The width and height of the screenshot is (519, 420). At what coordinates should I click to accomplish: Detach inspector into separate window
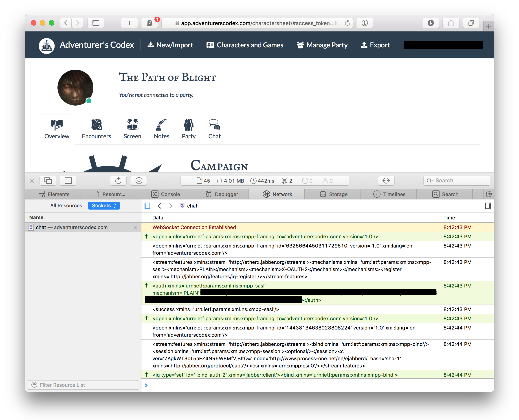(x=48, y=181)
